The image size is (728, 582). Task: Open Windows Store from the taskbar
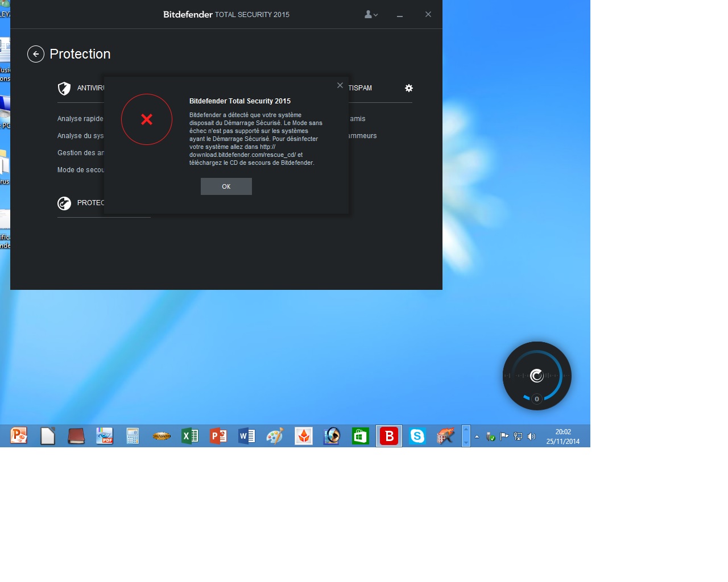pyautogui.click(x=361, y=436)
